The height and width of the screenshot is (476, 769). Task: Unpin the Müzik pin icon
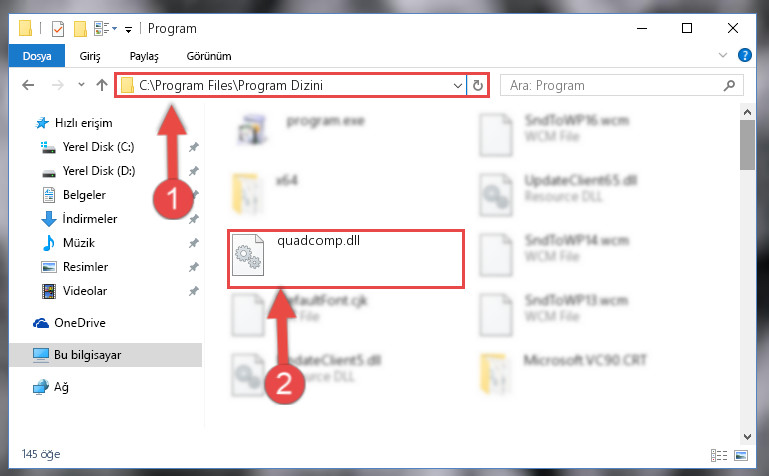[x=194, y=243]
